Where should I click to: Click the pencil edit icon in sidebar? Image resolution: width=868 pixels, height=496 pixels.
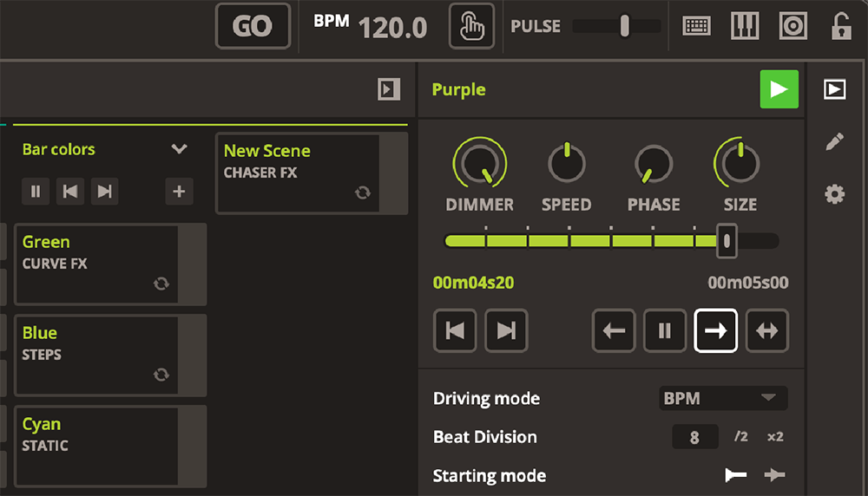point(834,142)
